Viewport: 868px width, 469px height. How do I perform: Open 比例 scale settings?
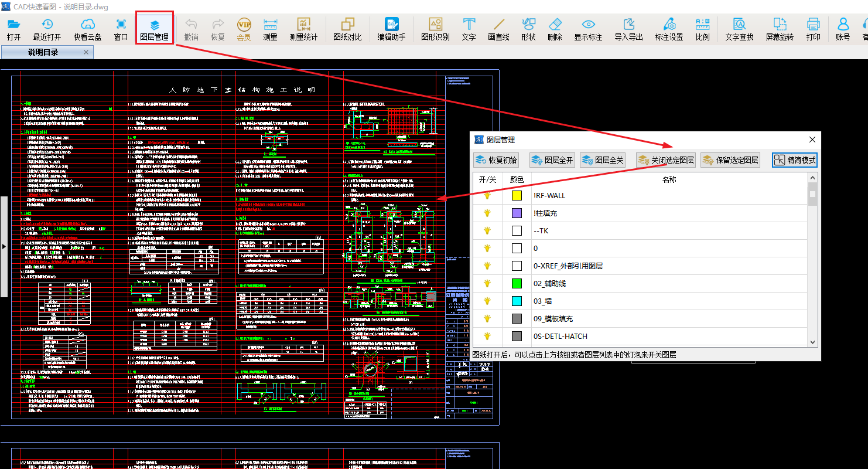[x=702, y=29]
